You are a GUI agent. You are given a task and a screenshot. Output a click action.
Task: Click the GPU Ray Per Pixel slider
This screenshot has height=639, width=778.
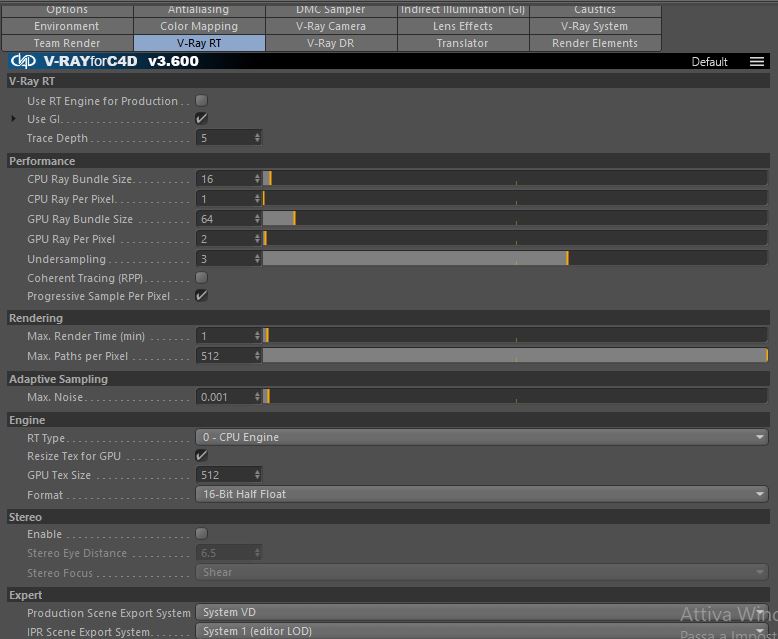(x=515, y=239)
